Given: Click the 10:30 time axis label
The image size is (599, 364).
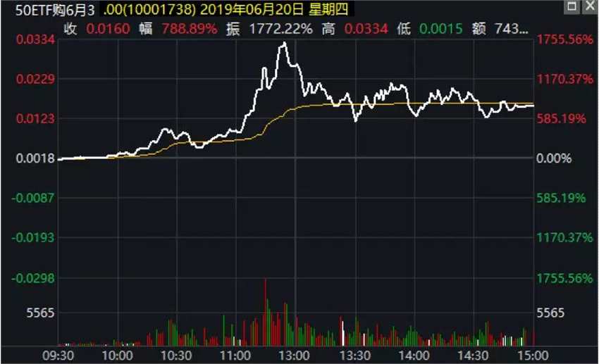Looking at the screenshot, I should [176, 356].
